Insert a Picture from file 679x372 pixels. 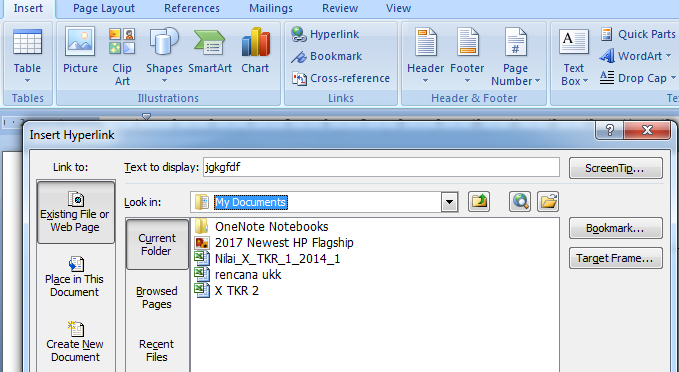tap(80, 51)
